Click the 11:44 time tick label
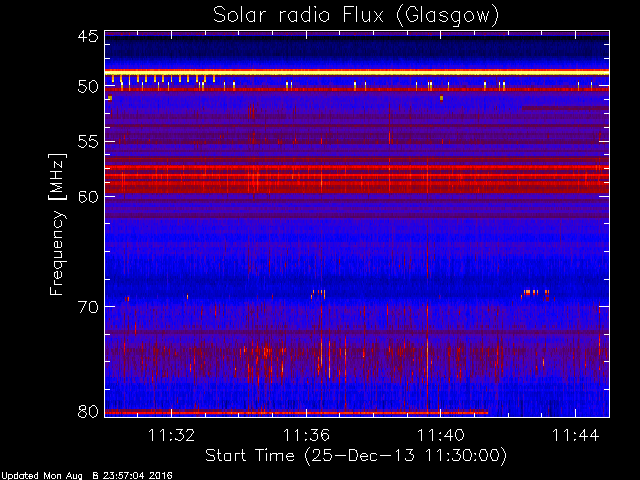Viewport: 640px width, 480px height. [576, 435]
